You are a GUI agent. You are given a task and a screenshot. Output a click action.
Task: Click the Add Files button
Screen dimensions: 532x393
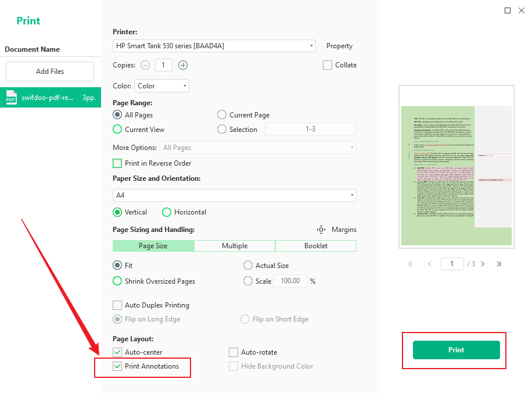pyautogui.click(x=49, y=71)
